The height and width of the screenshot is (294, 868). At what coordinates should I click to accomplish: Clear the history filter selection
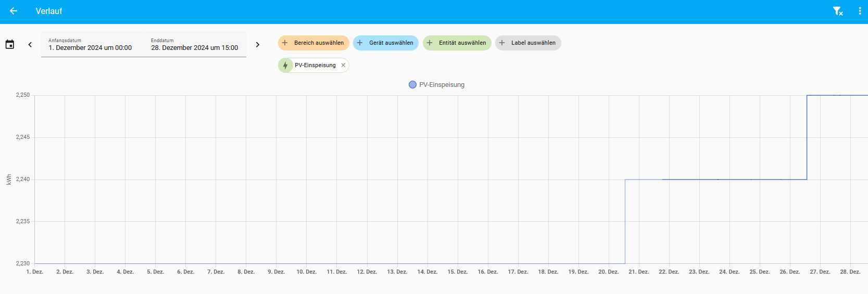pos(837,11)
